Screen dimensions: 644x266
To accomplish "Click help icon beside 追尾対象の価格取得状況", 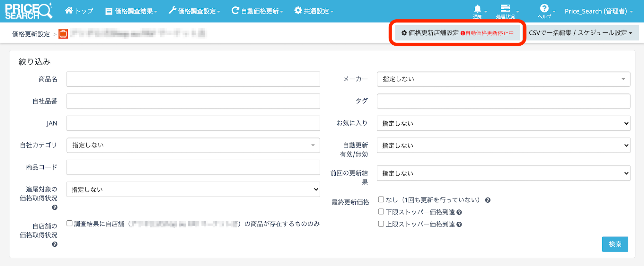I will tap(55, 208).
